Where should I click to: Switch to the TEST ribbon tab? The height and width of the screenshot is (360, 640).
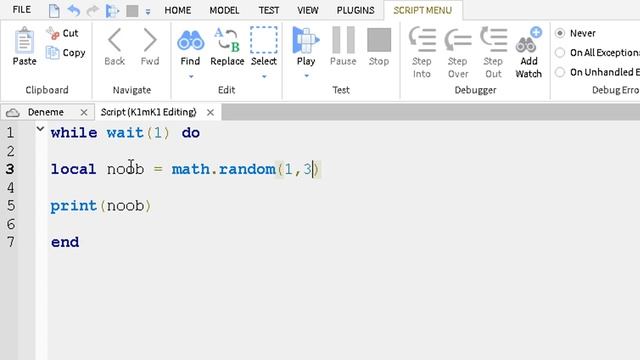269,10
